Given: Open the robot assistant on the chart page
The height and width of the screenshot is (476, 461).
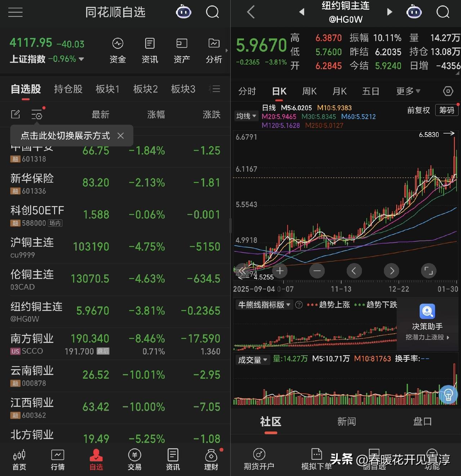Looking at the screenshot, I should [414, 12].
